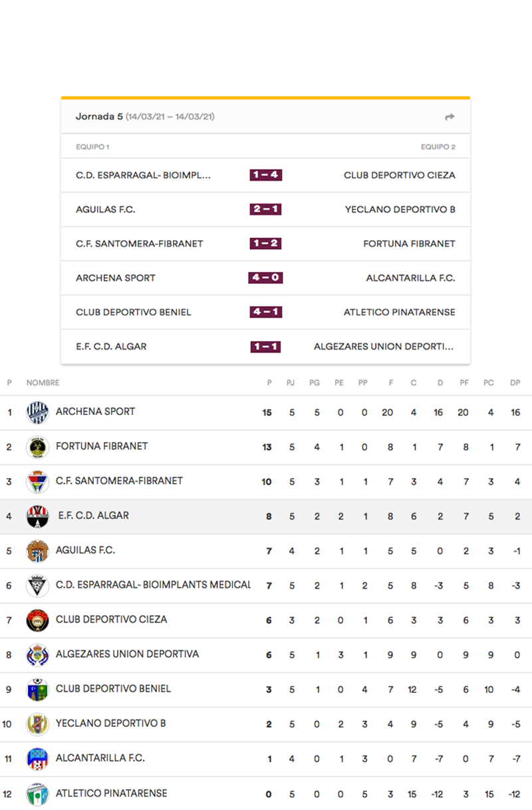
Task: Click the NOMBRE column header
Action: 43,383
